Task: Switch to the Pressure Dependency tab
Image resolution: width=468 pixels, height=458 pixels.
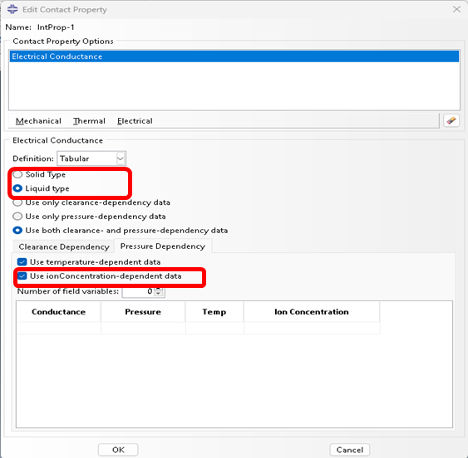Action: tap(163, 246)
